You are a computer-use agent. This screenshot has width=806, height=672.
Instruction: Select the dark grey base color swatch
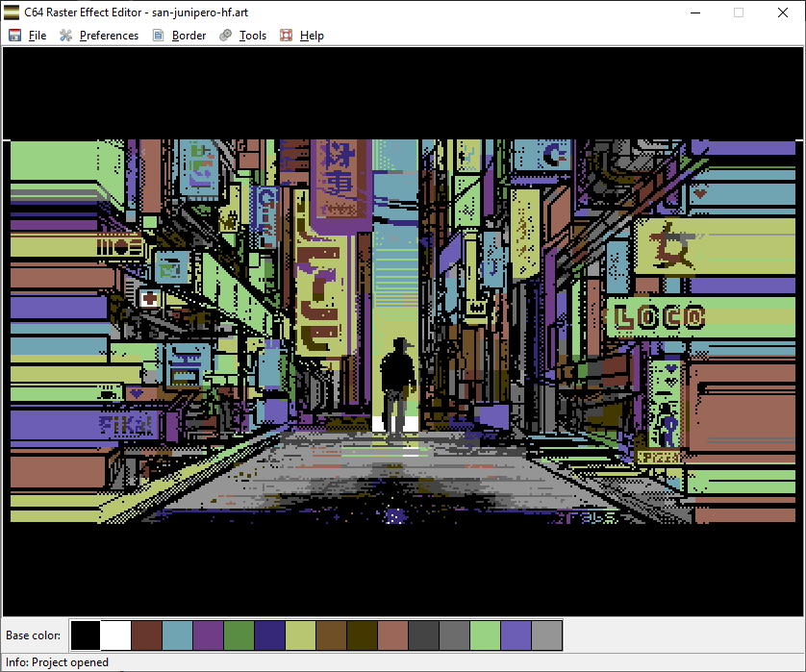pyautogui.click(x=423, y=635)
